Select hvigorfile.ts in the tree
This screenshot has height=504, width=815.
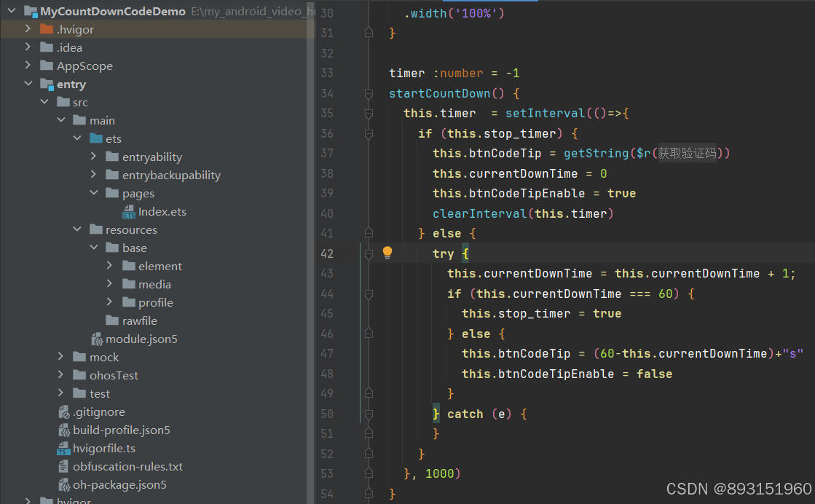[x=104, y=448]
